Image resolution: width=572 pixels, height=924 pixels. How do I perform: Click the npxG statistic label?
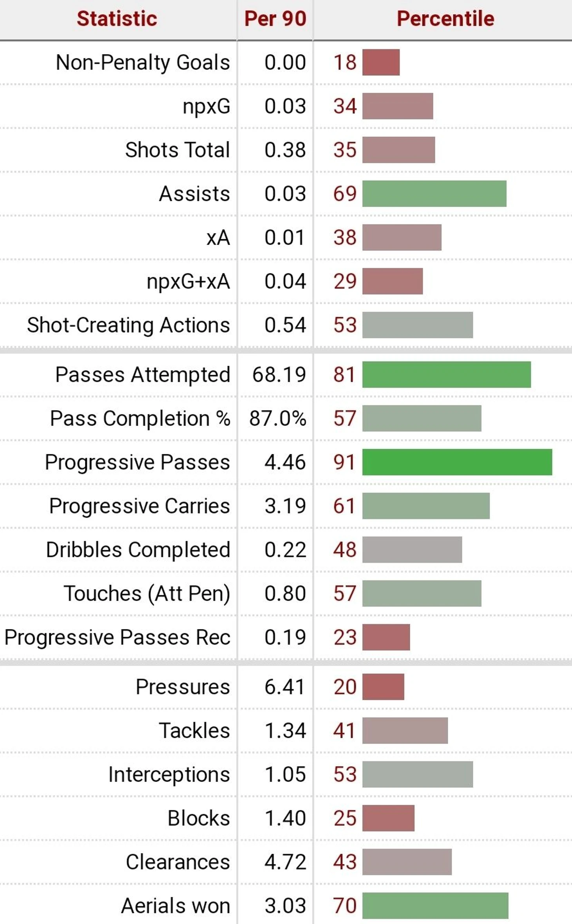coord(206,107)
